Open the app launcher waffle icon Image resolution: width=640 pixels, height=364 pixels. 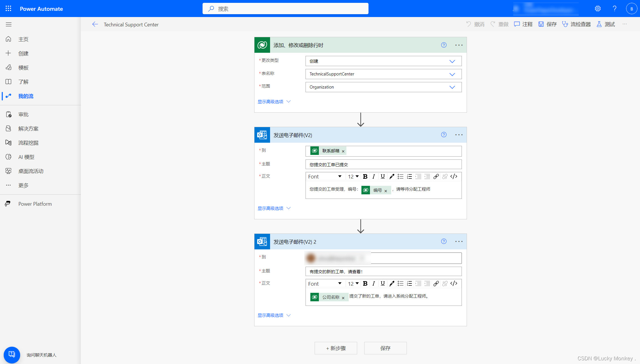tap(9, 9)
